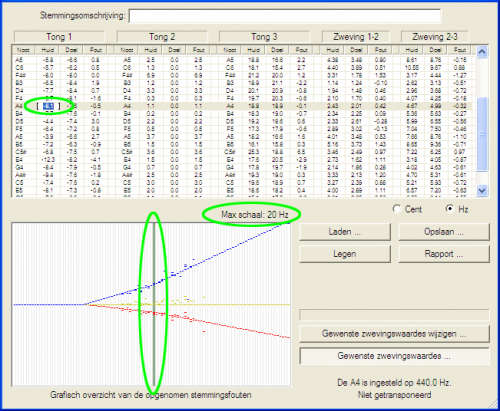Click Tong 2 Huid value '6.9' in row F4#
Screen dimensions: 500x411
coord(151,75)
